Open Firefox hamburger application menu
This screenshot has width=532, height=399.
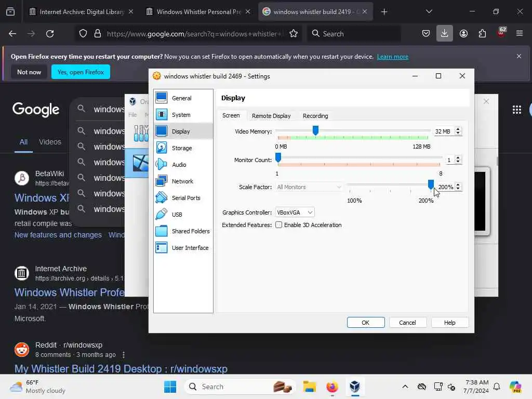click(520, 33)
